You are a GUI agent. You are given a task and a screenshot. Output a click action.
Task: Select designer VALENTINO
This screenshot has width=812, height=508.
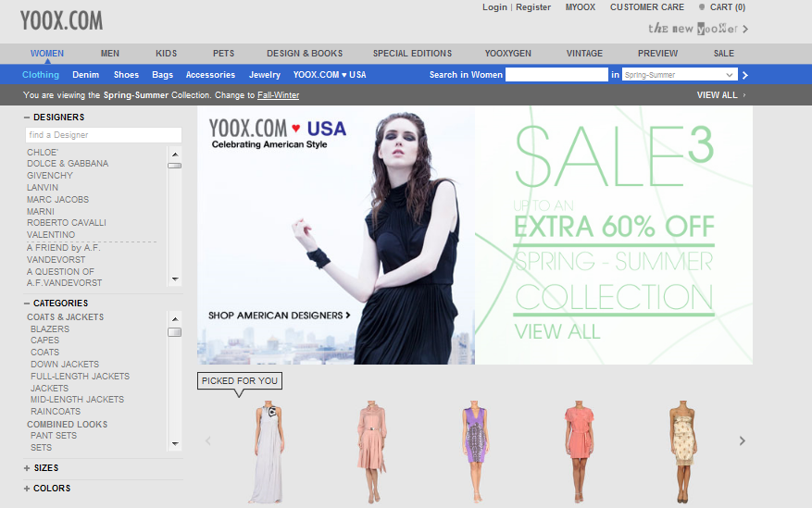pos(51,235)
